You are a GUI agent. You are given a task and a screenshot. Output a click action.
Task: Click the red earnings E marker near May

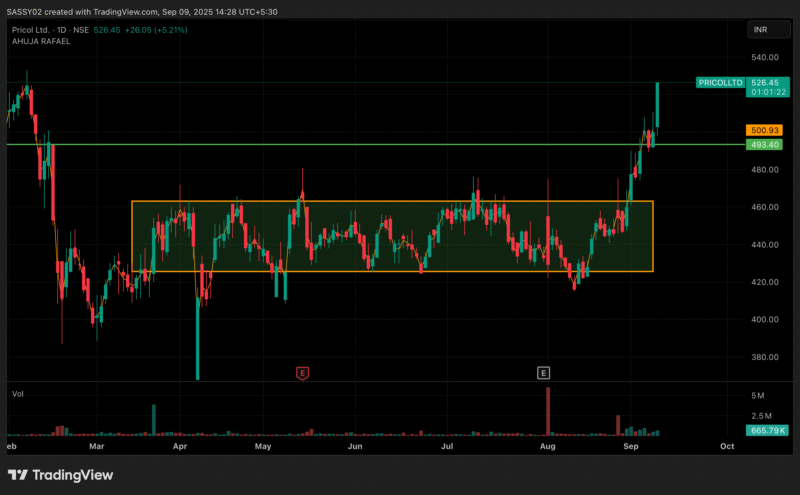[x=302, y=373]
